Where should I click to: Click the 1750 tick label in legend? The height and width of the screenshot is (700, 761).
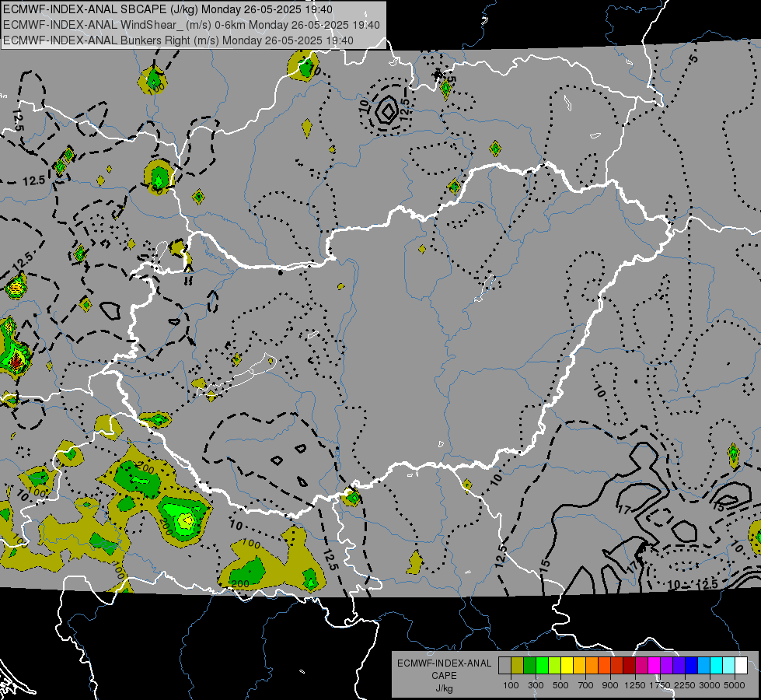(x=660, y=685)
